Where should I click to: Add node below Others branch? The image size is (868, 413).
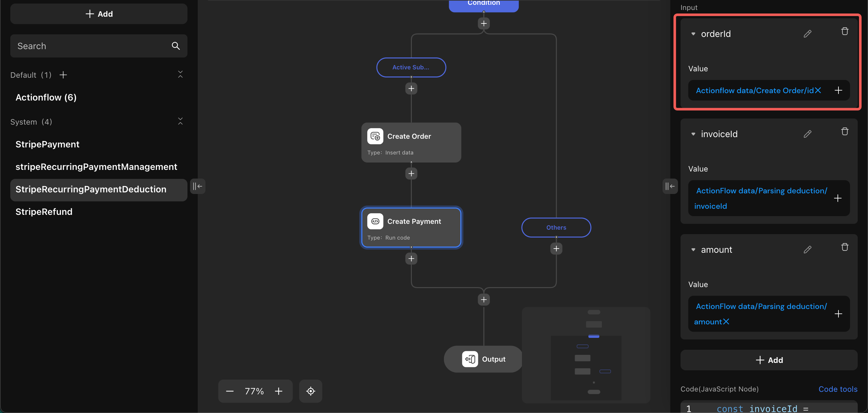click(x=556, y=249)
